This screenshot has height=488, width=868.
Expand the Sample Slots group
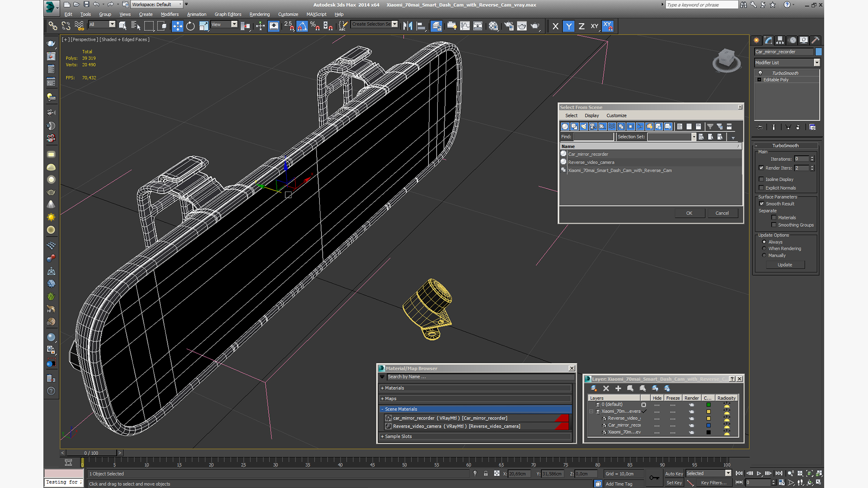(476, 436)
